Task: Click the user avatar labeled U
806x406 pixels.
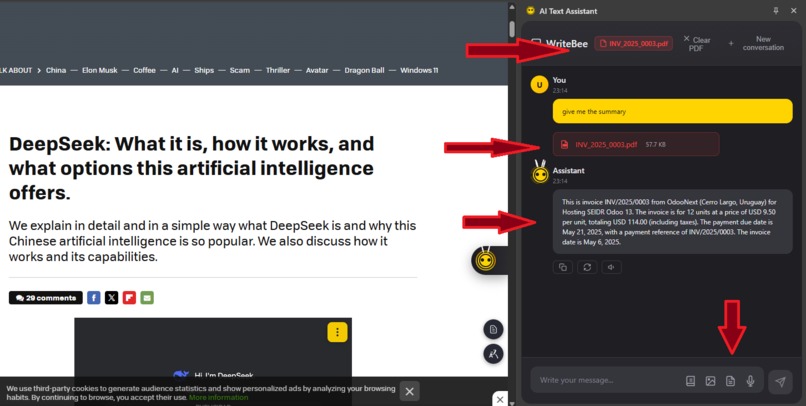Action: 539,85
